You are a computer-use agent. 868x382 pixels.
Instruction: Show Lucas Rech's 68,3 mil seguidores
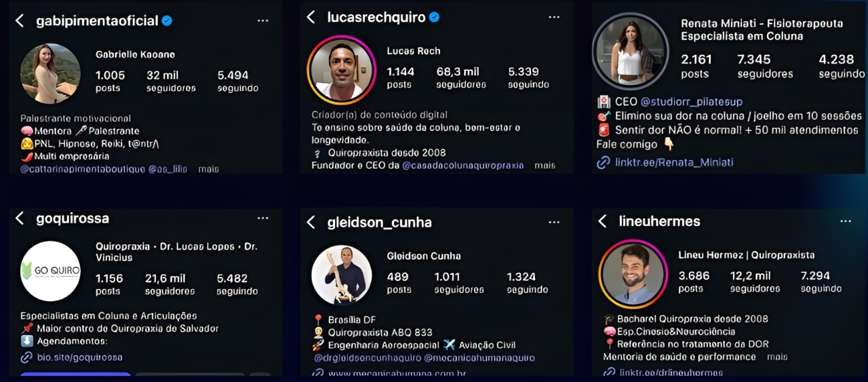click(x=461, y=77)
